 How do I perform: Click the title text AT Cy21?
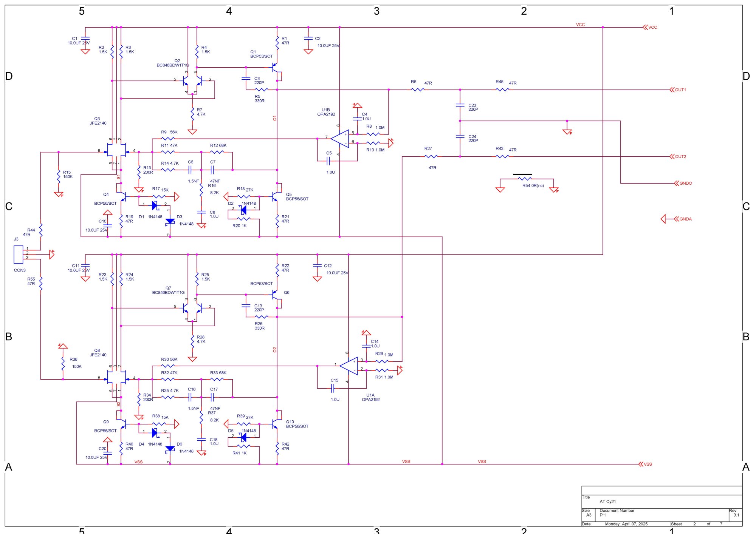coord(608,502)
